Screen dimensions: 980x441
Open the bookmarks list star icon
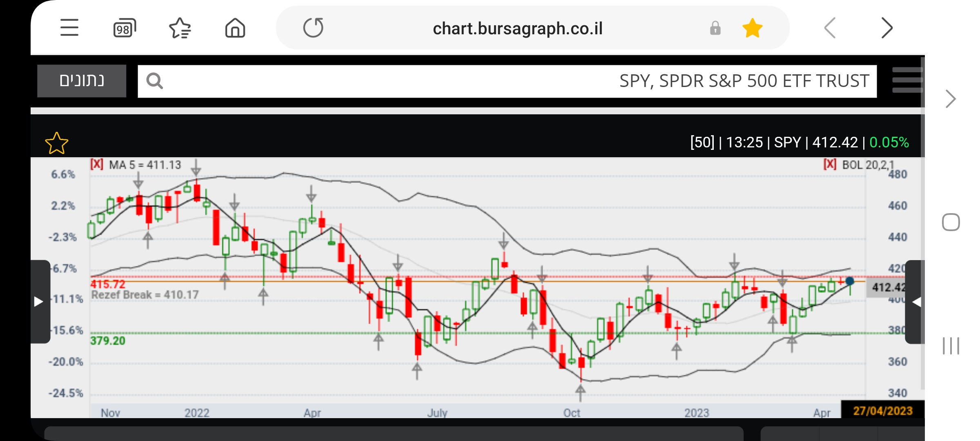180,28
